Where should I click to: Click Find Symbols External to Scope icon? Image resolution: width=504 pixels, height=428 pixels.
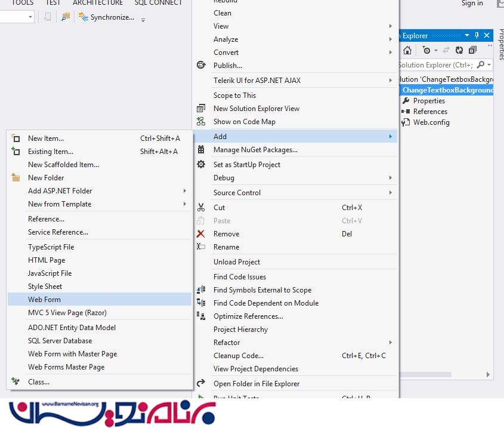(x=201, y=290)
